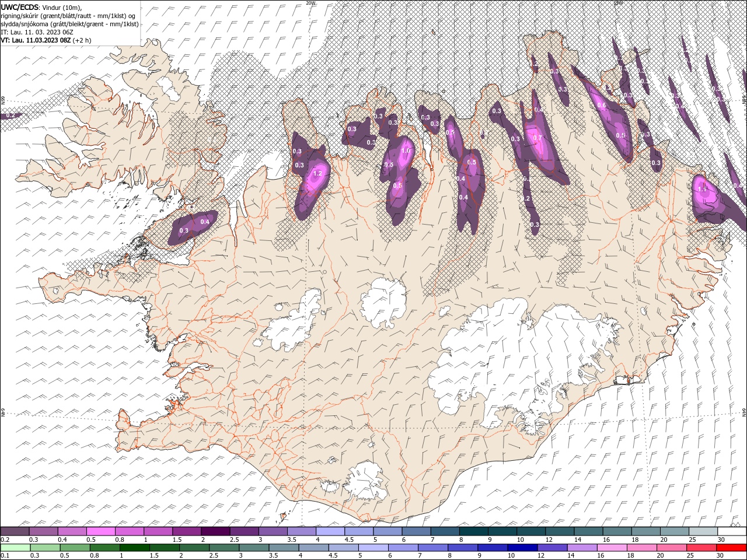Click the 0.5 green swatch, lower legend row
The width and height of the screenshot is (747, 560).
75,548
